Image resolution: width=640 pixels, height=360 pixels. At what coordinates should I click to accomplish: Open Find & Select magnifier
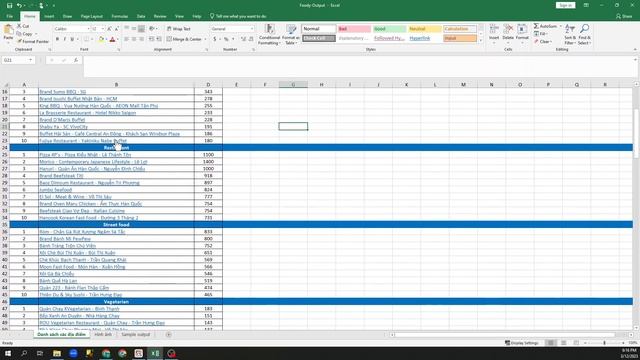click(x=584, y=34)
